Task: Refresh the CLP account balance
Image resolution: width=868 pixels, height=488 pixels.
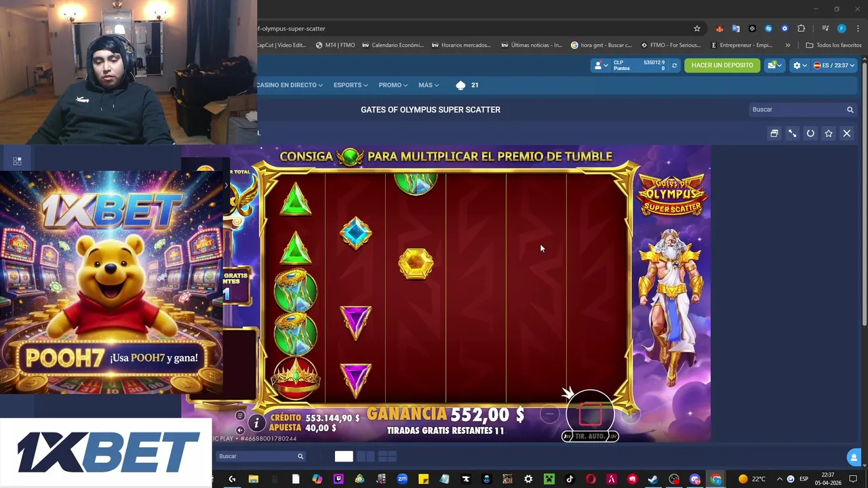Action: tap(674, 66)
